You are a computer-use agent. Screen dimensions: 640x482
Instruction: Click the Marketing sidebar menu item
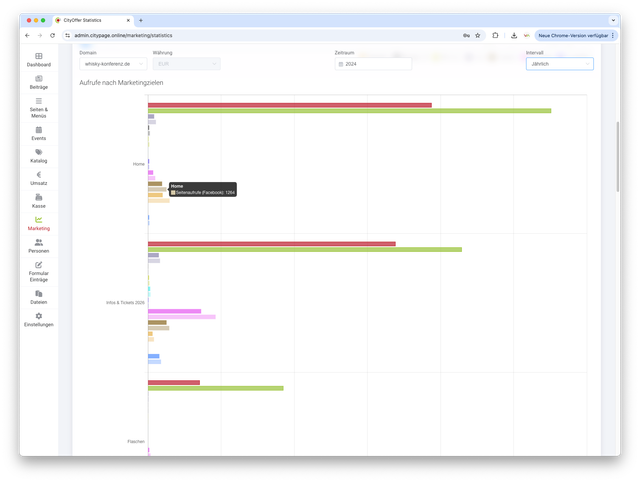tap(38, 223)
